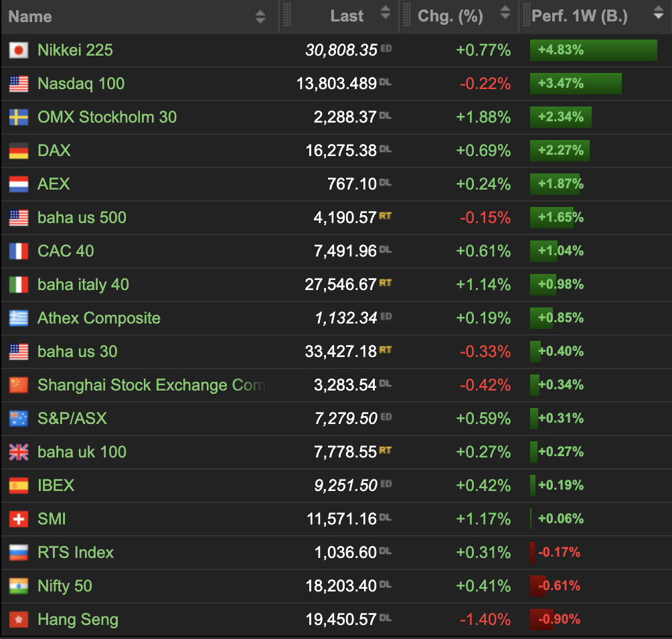The width and height of the screenshot is (672, 639).
Task: Open the baha us 30 index
Action: pos(77,352)
